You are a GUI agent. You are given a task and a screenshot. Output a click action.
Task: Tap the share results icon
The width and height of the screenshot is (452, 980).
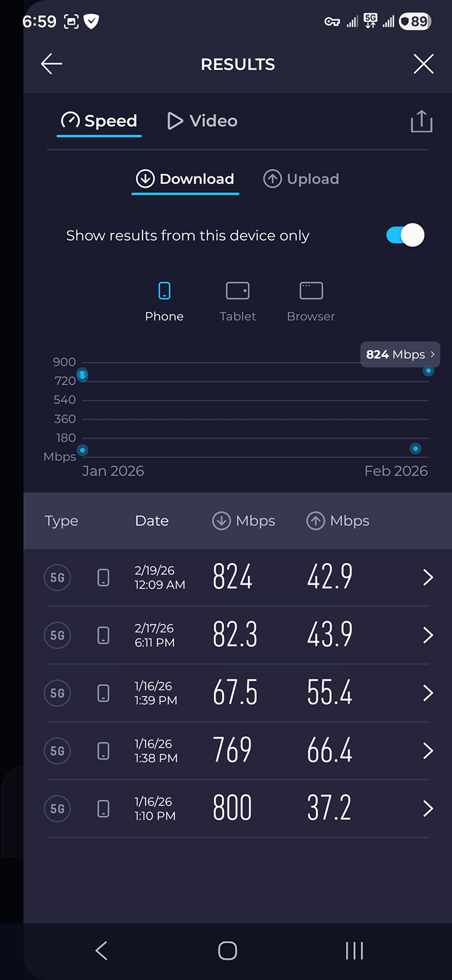coord(421,121)
